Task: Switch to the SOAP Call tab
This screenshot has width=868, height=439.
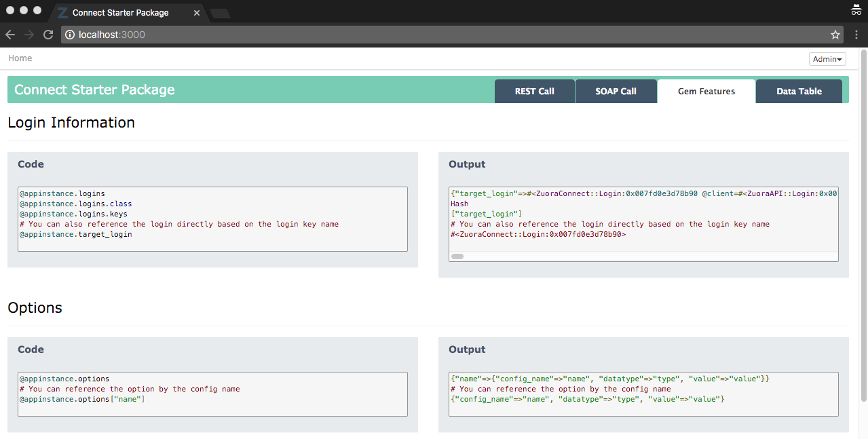Action: click(x=616, y=92)
